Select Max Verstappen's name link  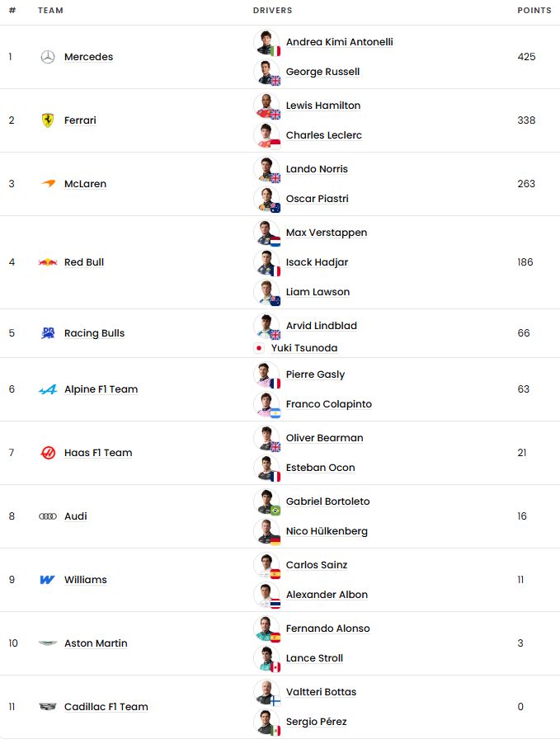[327, 233]
